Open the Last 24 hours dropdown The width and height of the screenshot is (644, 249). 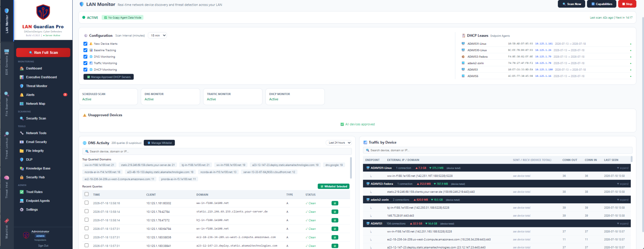pyautogui.click(x=339, y=143)
